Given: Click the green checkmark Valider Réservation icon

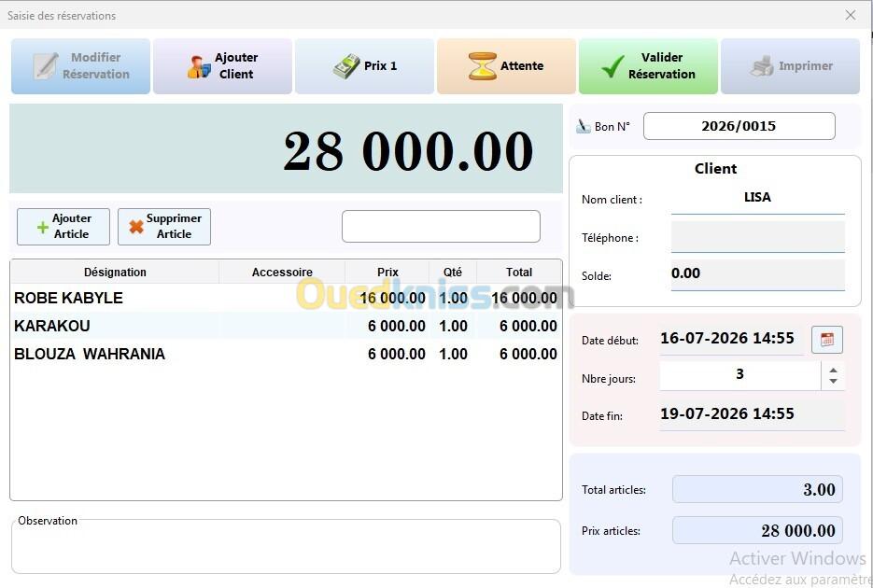Looking at the screenshot, I should tap(613, 67).
